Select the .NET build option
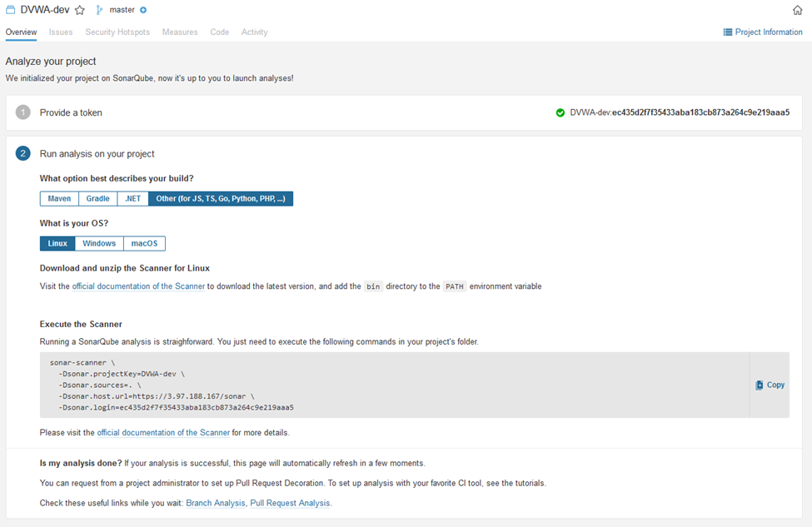The height and width of the screenshot is (527, 812). [x=133, y=199]
